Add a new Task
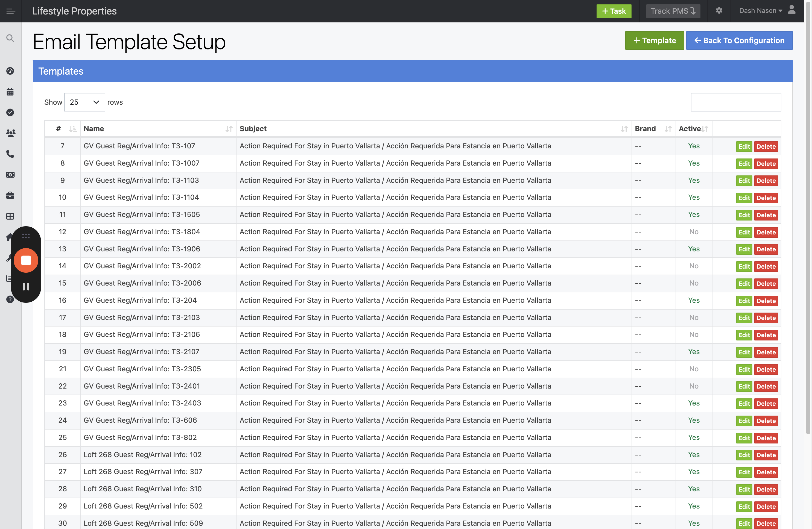 tap(614, 11)
